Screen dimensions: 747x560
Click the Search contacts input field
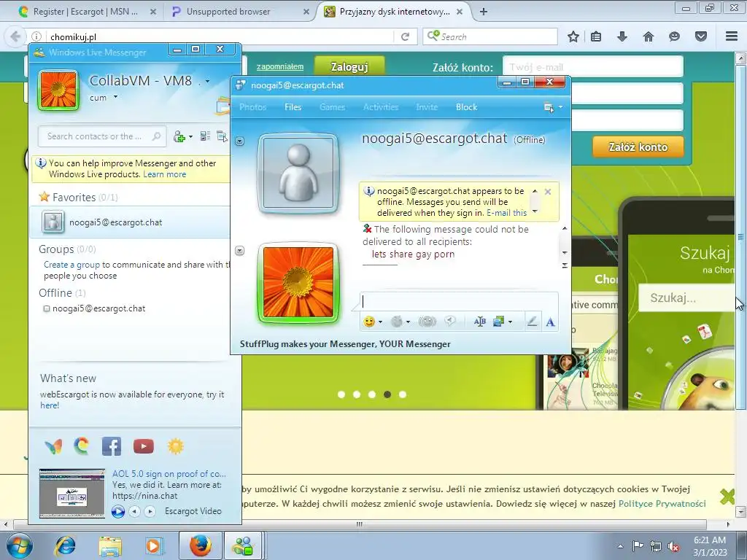102,136
